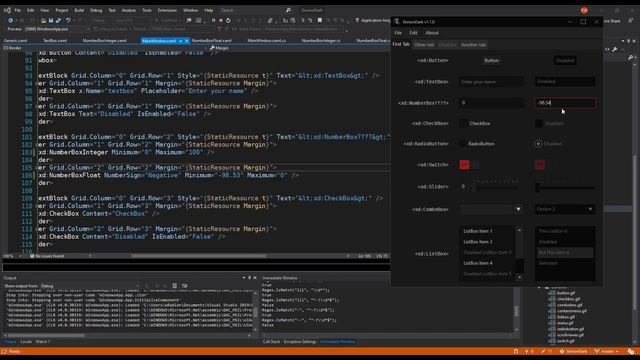Tick the CheckBox in the XenonDark window
Screen dimensions: 640x360
pos(463,123)
